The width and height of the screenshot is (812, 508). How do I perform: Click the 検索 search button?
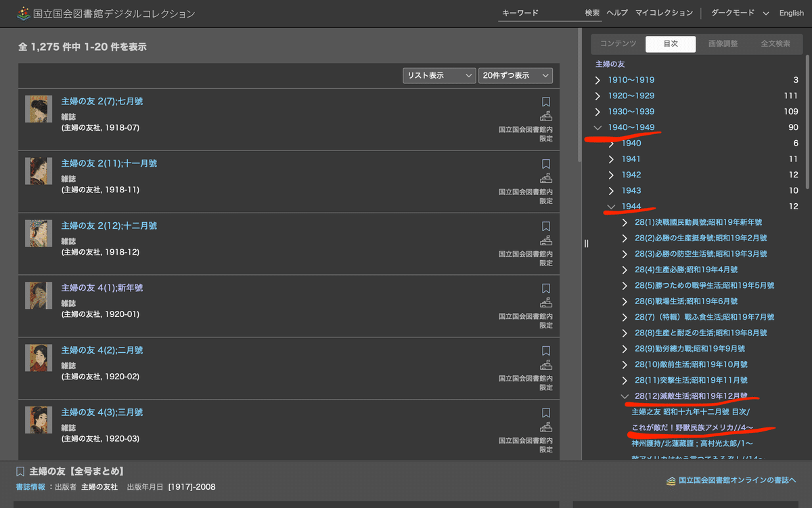(592, 13)
